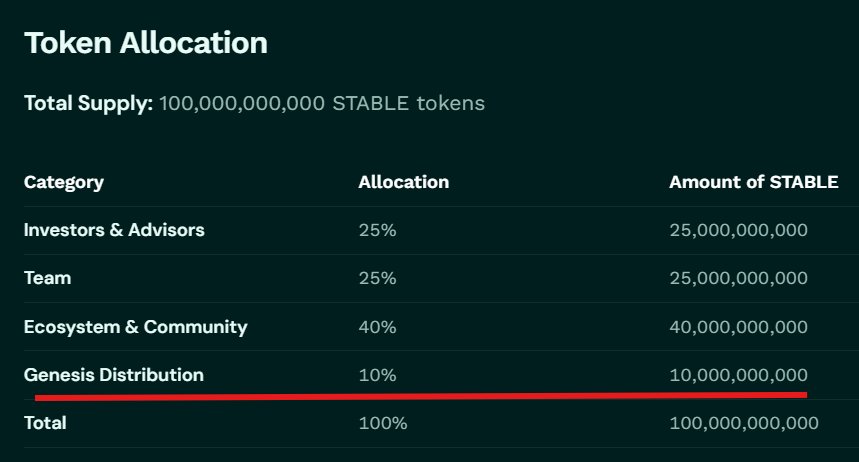Click the Total row's 100,000,000,000 amount

point(743,423)
